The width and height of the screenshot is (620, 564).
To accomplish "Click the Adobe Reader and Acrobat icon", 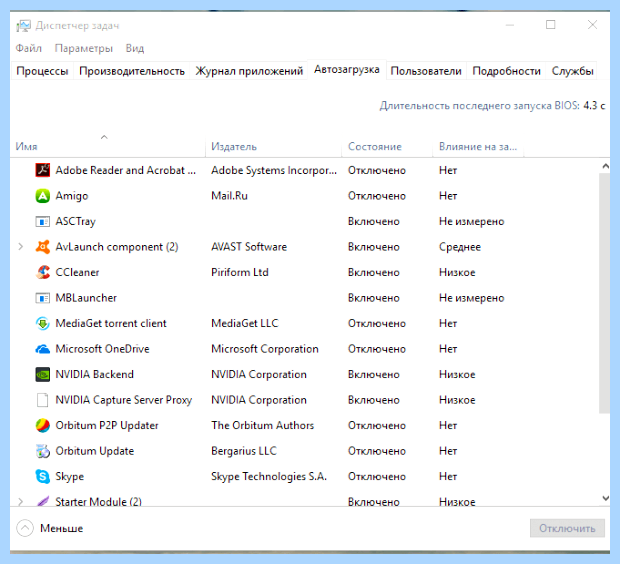I will 43,170.
